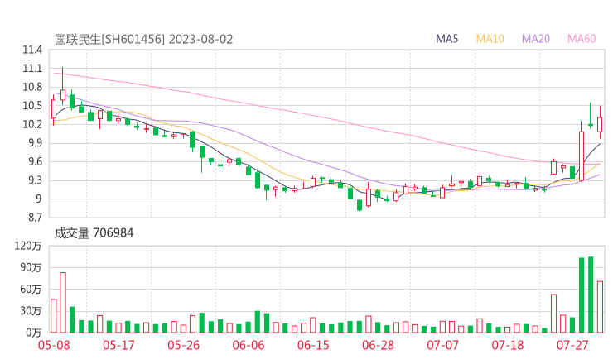The height and width of the screenshot is (364, 613).
Task: Click the MA20 legend label
Action: tap(536, 39)
